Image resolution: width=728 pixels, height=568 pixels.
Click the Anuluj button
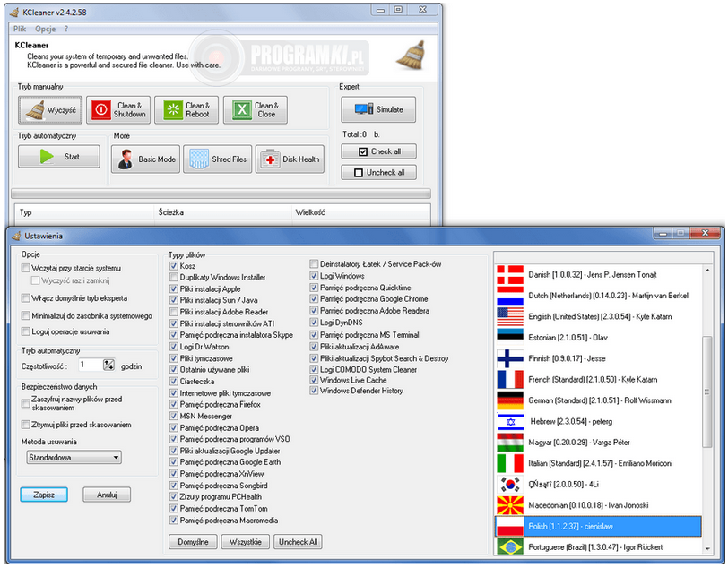pos(107,495)
